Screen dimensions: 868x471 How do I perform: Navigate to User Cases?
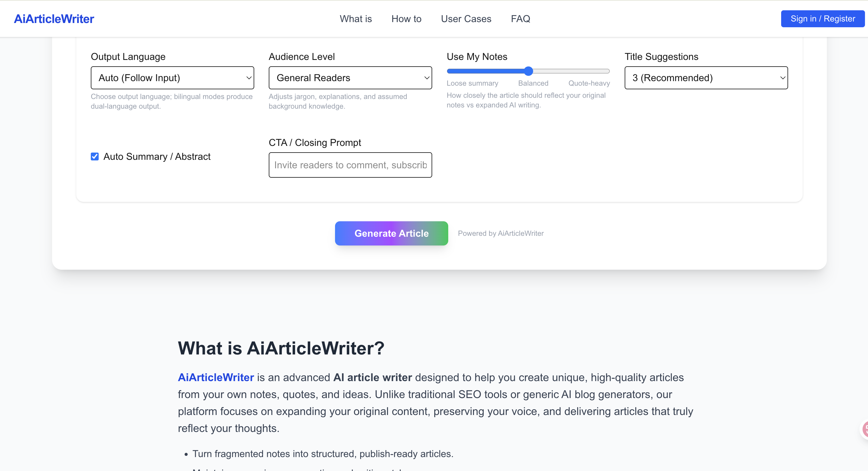[466, 19]
